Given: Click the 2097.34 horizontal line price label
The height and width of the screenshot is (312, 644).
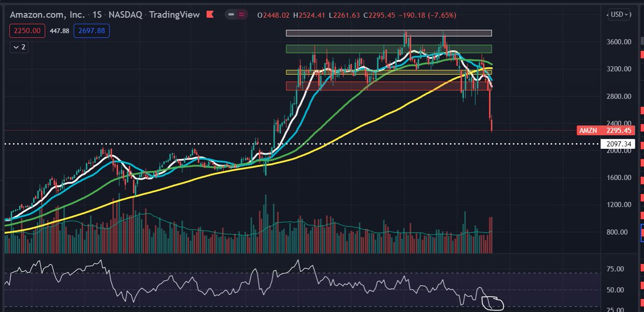Looking at the screenshot, I should (x=619, y=144).
